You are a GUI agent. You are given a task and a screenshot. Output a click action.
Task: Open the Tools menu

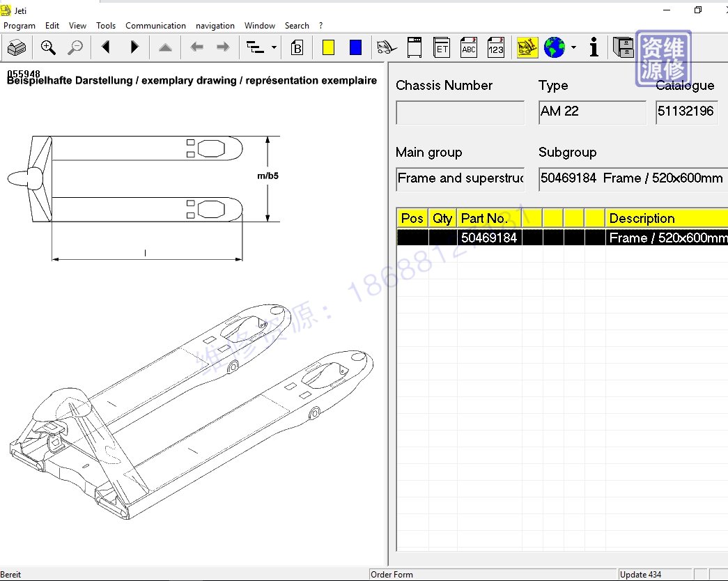coord(106,26)
